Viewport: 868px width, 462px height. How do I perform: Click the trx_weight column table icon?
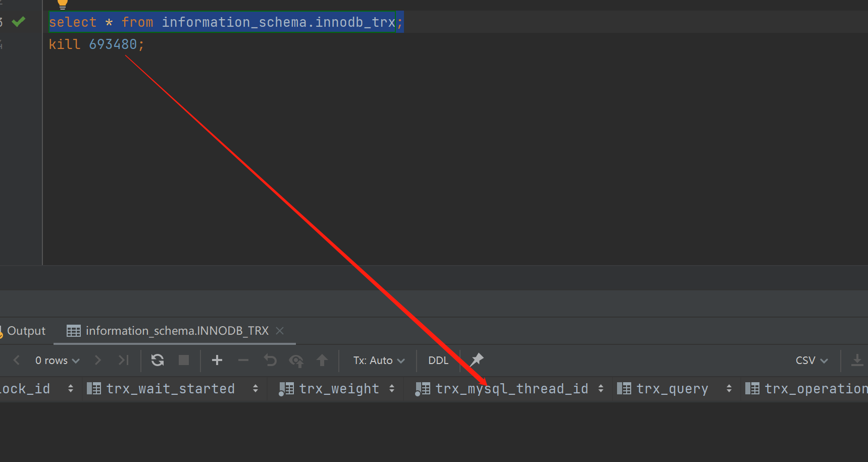[286, 389]
